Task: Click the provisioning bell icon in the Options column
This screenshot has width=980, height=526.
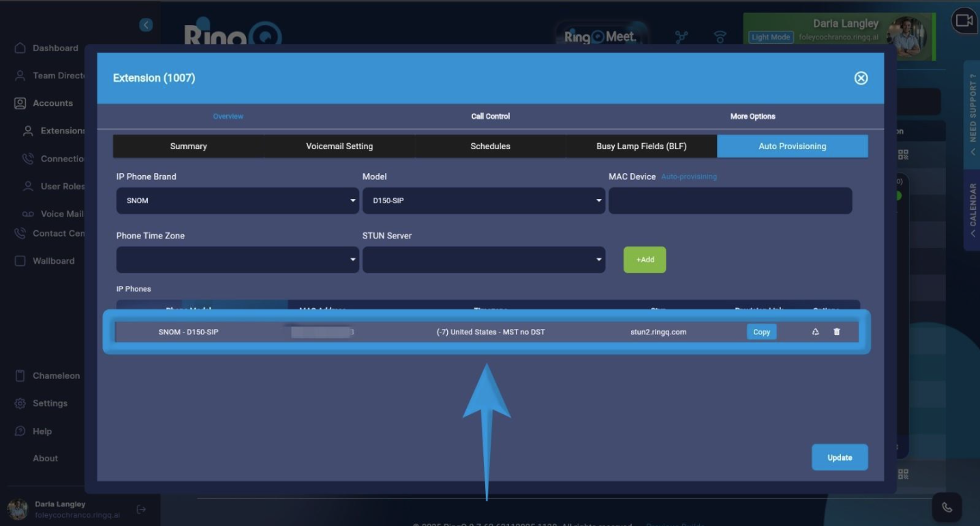Action: click(815, 332)
